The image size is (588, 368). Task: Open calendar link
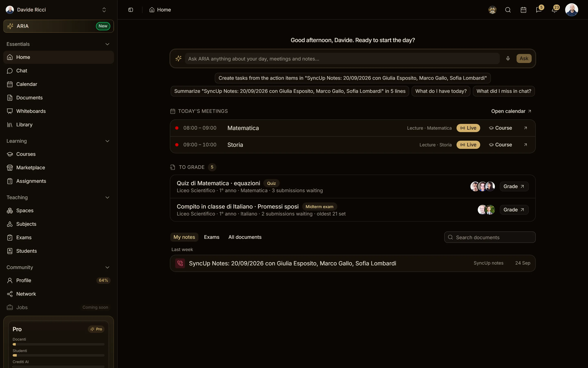coord(511,111)
